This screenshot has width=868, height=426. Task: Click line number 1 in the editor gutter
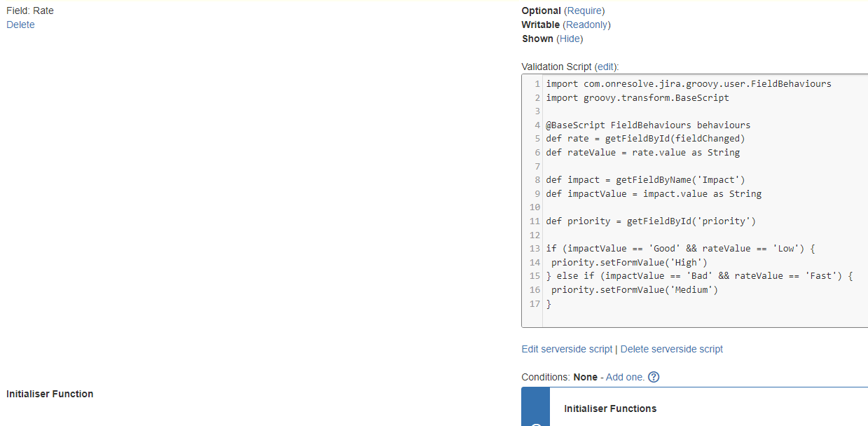[536, 83]
